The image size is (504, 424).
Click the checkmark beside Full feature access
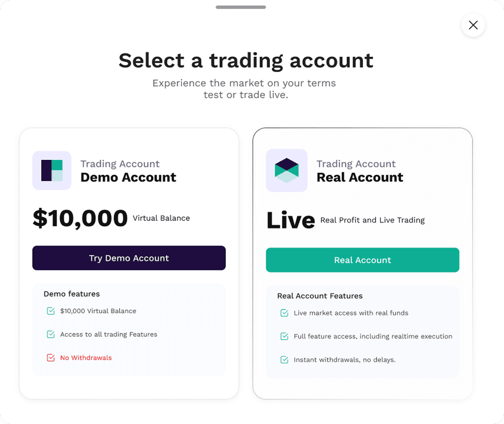(284, 336)
